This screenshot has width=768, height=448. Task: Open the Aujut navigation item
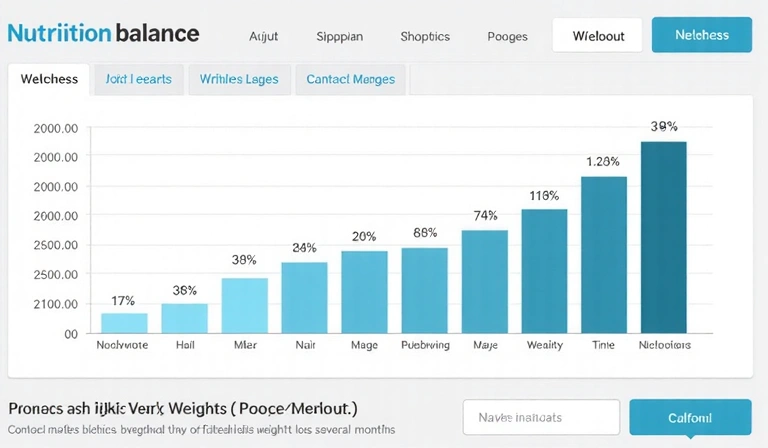[x=263, y=36]
